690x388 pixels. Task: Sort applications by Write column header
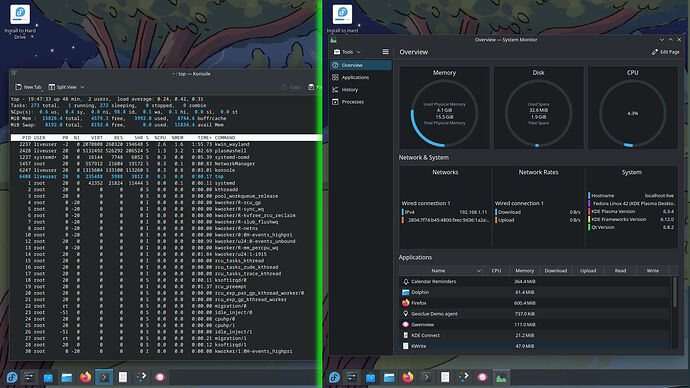[x=653, y=271]
